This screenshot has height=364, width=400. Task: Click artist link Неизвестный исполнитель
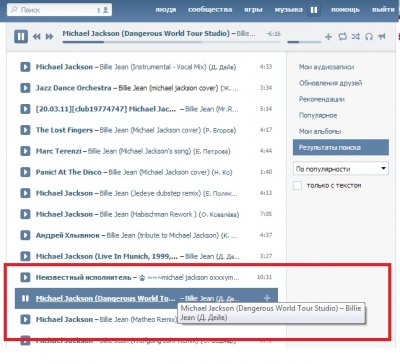83,277
